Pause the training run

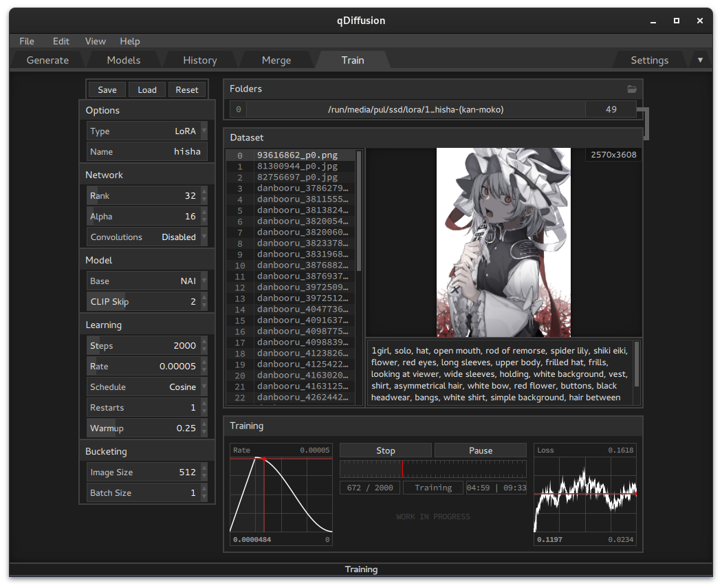[x=481, y=450]
